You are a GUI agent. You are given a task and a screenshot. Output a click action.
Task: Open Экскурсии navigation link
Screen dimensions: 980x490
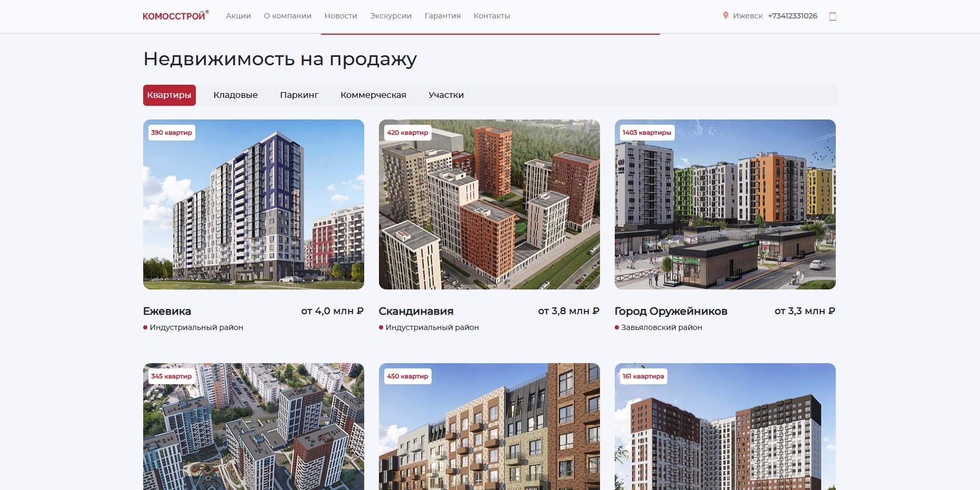click(x=391, y=16)
